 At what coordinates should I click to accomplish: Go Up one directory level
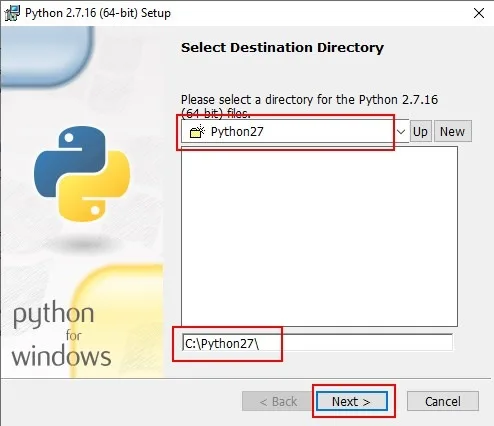(x=420, y=131)
